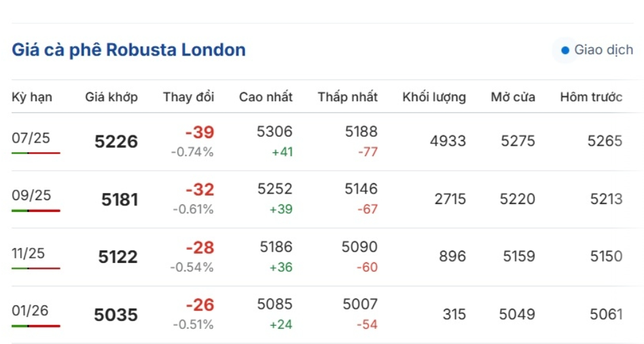
Task: Click the Thay đổi column header
Action: [x=188, y=97]
